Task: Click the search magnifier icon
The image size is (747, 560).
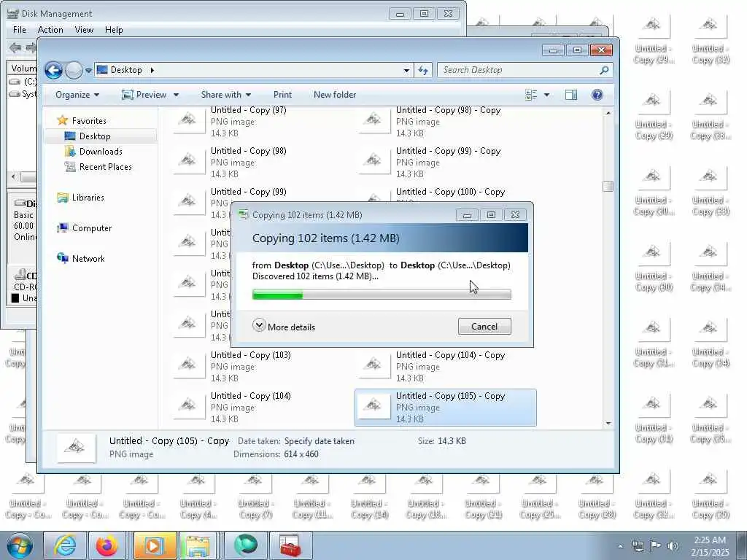Action: (604, 70)
